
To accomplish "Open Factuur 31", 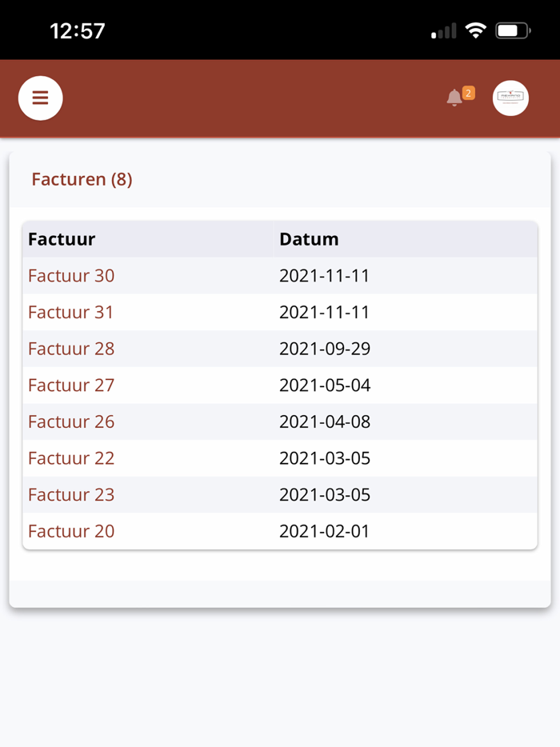I will [71, 312].
